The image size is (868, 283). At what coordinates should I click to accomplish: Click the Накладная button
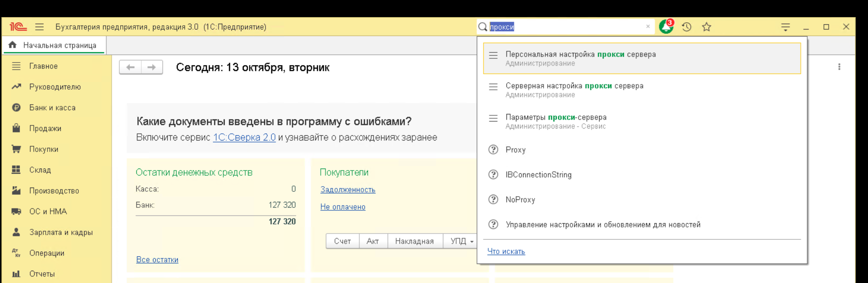pyautogui.click(x=414, y=241)
